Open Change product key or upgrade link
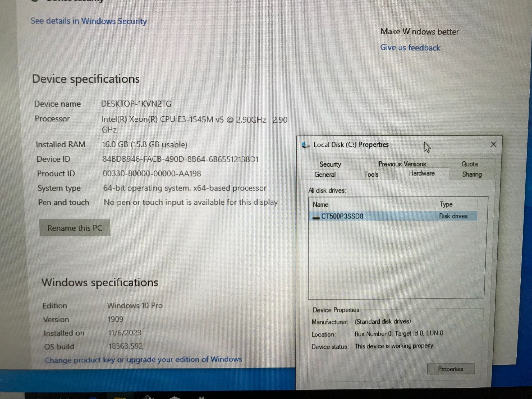 tap(143, 360)
